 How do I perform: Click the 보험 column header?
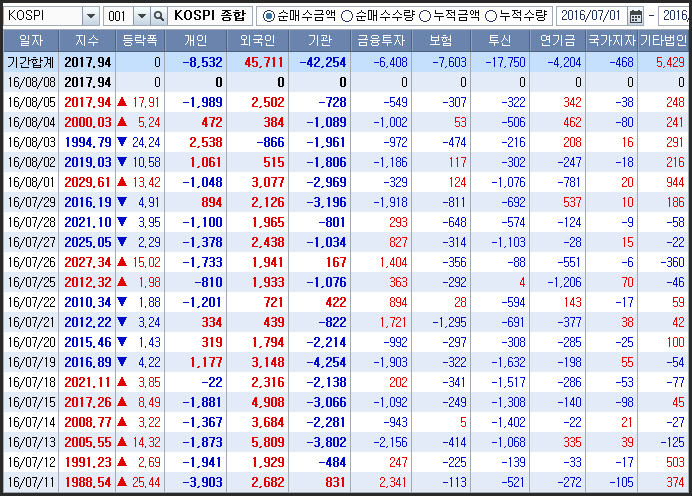click(441, 41)
